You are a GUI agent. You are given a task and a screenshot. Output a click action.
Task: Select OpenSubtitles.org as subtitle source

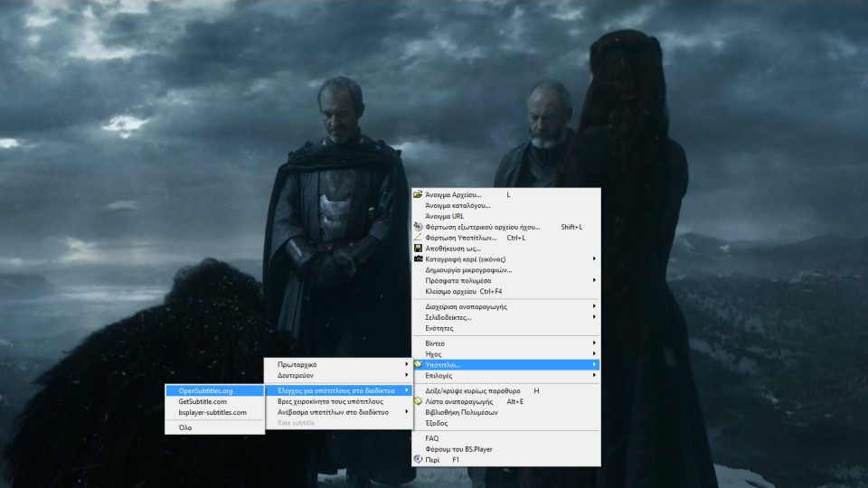[x=206, y=390]
